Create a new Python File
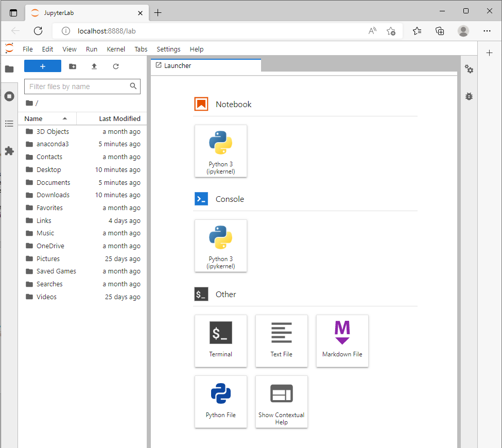Viewport: 502px width, 448px height. click(220, 402)
